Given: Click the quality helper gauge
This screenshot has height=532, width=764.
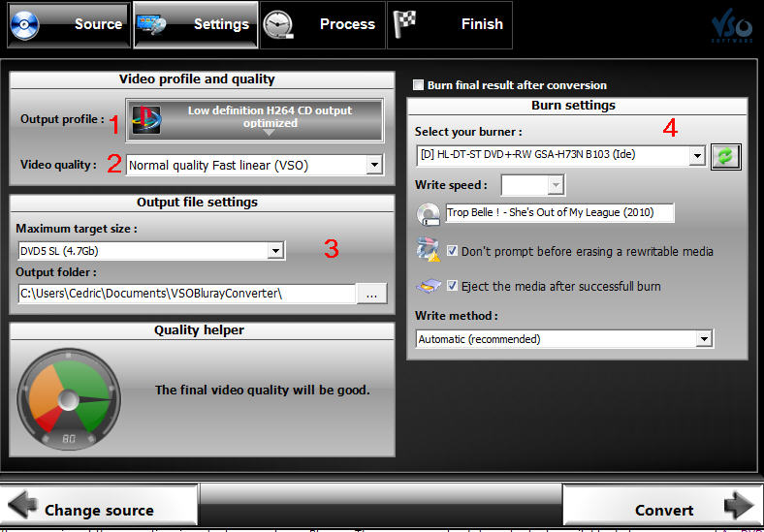Looking at the screenshot, I should (x=69, y=399).
